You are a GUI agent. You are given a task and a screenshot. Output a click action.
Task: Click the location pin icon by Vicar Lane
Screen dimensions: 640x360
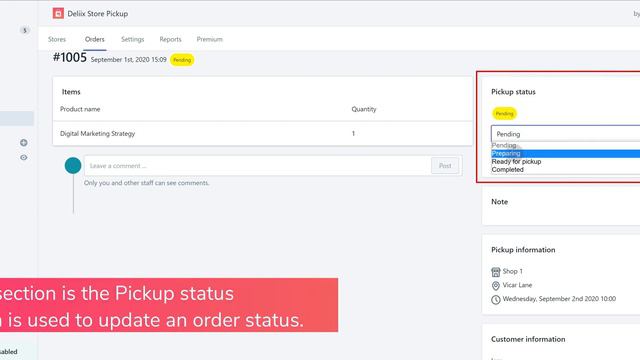(x=496, y=285)
